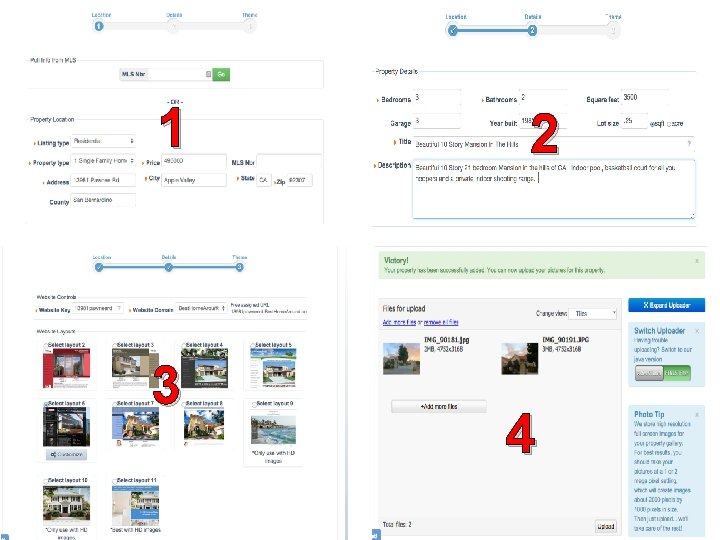Close the Victory success message
This screenshot has height=540, width=720.
tap(697, 261)
